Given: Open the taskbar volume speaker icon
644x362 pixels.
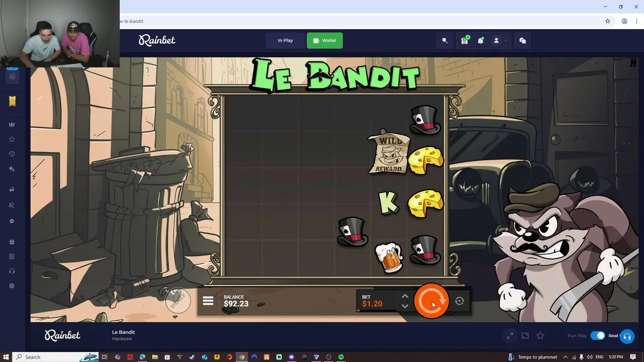Looking at the screenshot, I should (589, 357).
